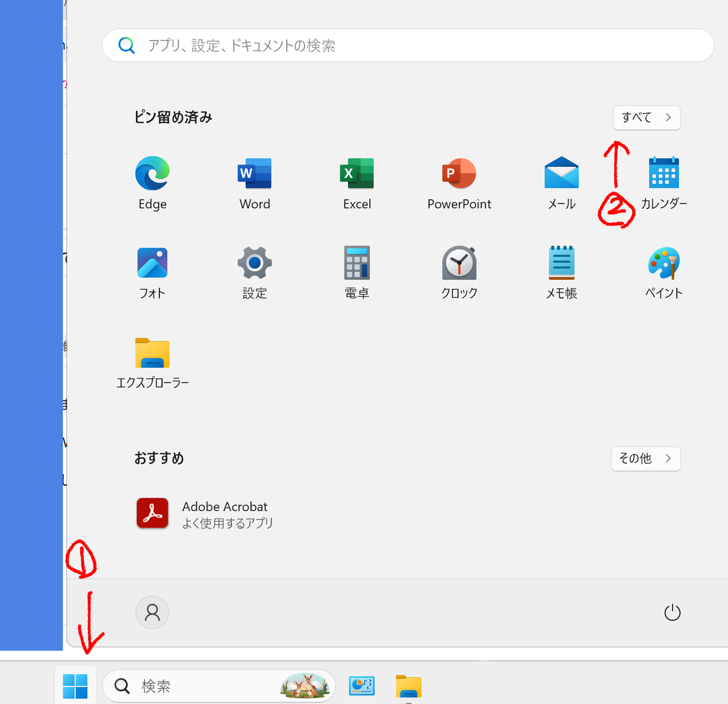728x704 pixels.
Task: Open Adobe Acrobat recommended app
Action: point(204,514)
